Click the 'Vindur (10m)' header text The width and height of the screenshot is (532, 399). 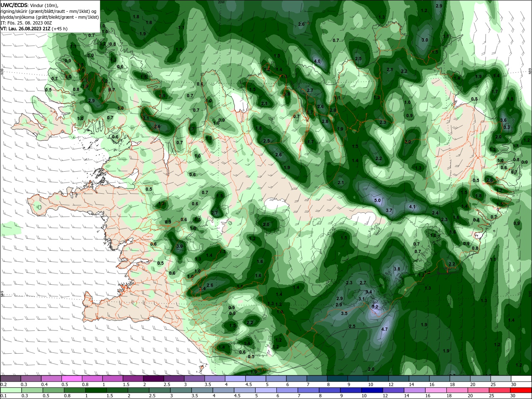pyautogui.click(x=44, y=5)
